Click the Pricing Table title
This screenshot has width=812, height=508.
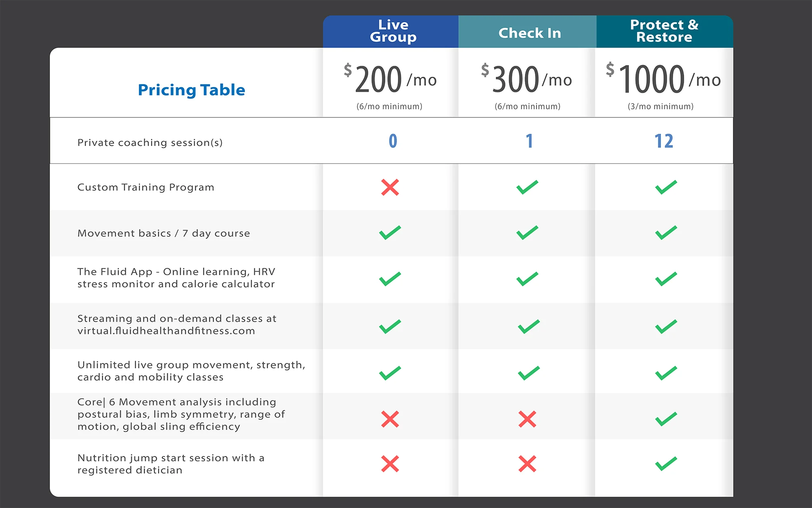coord(192,90)
